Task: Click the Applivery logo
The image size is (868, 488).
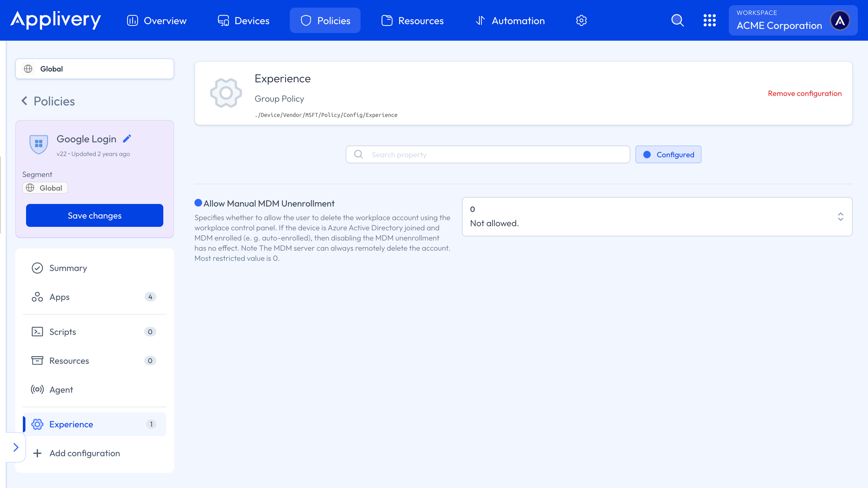Action: (x=56, y=20)
